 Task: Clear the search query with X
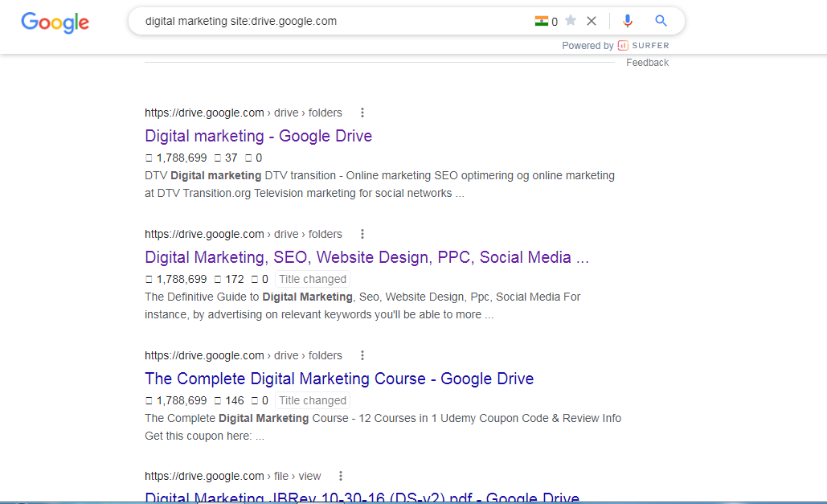click(x=592, y=21)
